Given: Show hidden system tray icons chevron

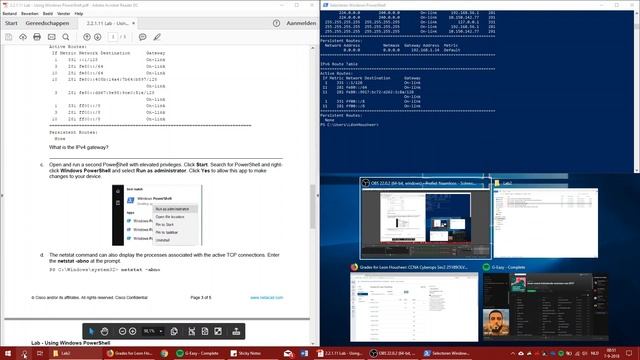Looking at the screenshot, I should click(x=513, y=353).
